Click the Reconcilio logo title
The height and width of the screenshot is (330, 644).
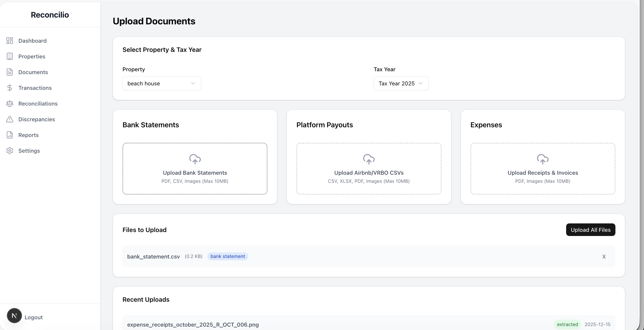coord(50,15)
